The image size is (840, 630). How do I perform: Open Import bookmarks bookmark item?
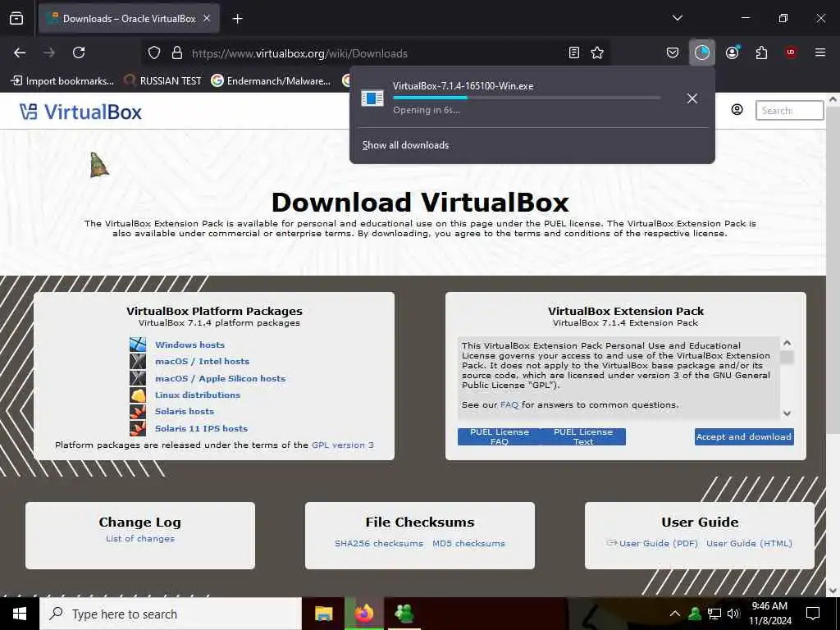62,81
